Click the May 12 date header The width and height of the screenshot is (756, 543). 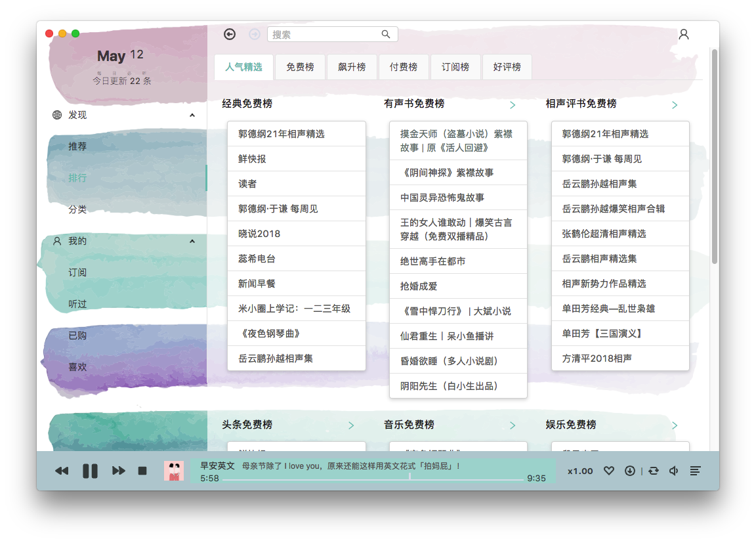pos(121,55)
